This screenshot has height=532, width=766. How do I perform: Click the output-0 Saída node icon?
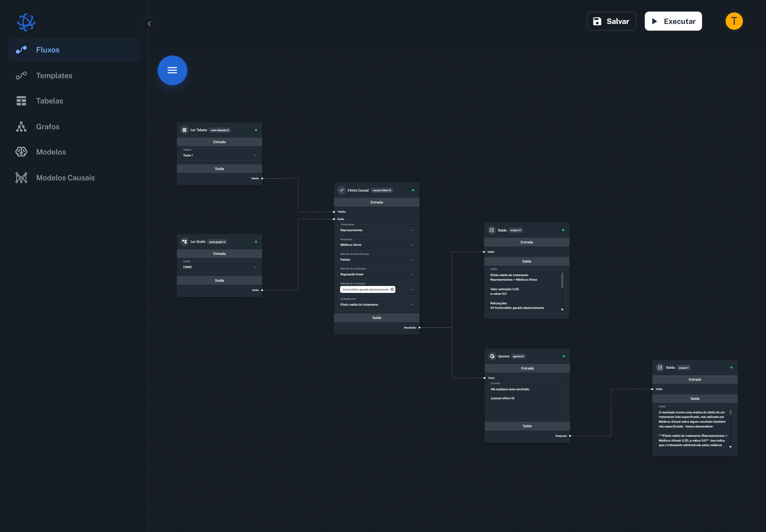[492, 230]
